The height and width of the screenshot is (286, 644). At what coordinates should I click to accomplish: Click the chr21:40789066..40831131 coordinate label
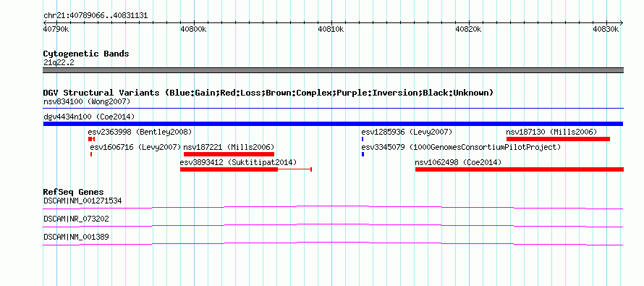[96, 16]
